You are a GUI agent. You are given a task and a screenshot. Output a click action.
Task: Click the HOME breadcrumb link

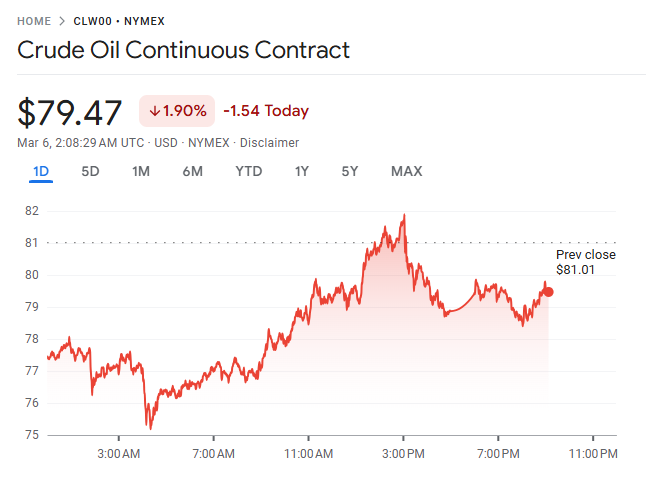tap(33, 20)
